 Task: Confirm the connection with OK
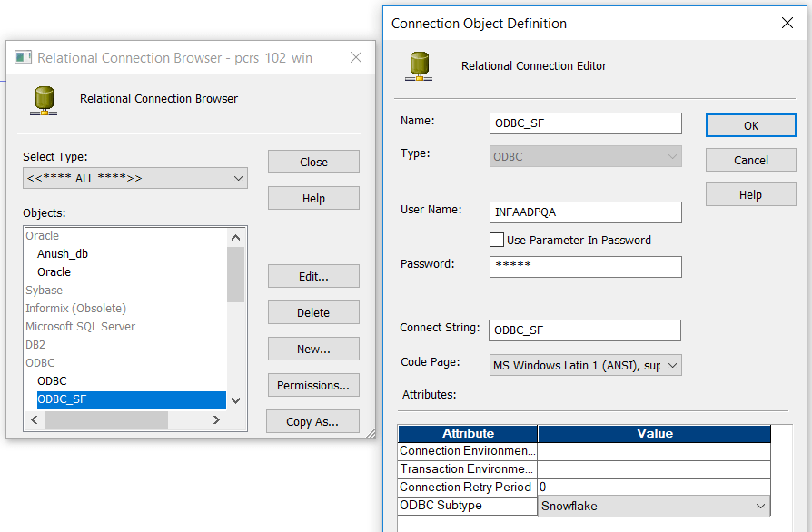tap(750, 125)
